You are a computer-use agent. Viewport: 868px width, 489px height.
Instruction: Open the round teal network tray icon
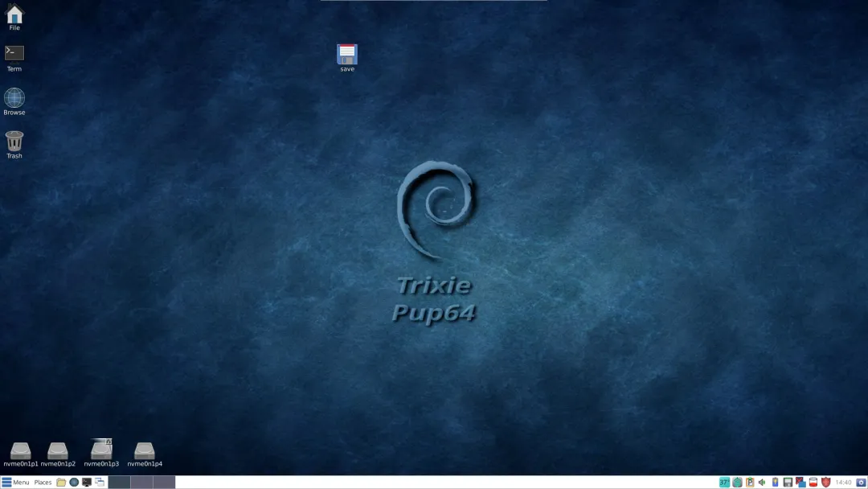pos(737,483)
